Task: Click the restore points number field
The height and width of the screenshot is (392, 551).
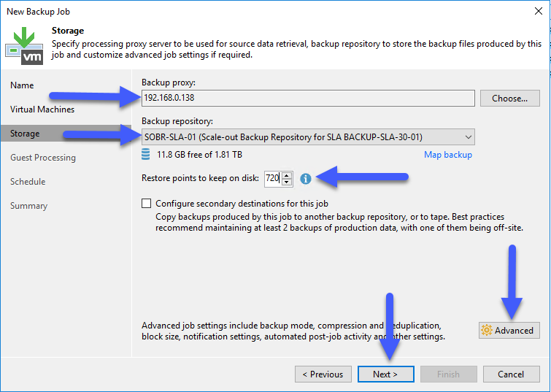Action: [274, 178]
